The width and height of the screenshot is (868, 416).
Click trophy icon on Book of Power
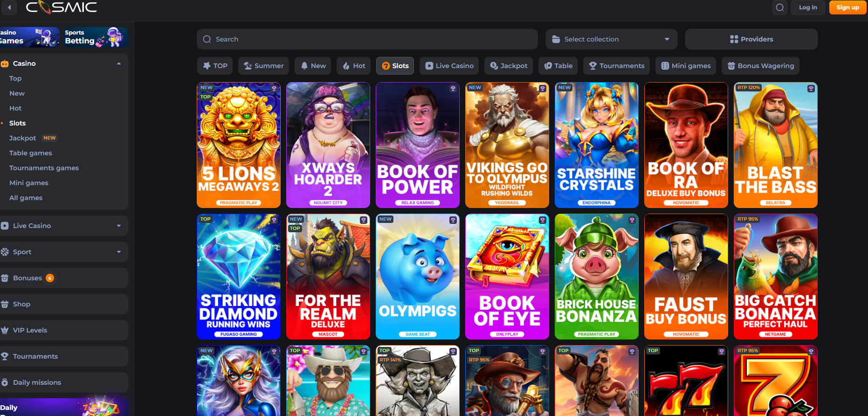(453, 88)
